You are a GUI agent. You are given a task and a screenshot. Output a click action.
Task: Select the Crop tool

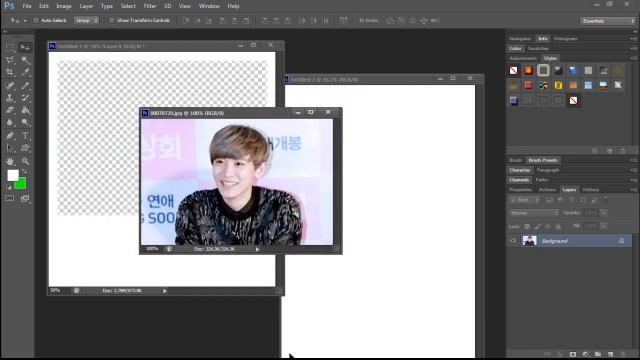coord(10,73)
